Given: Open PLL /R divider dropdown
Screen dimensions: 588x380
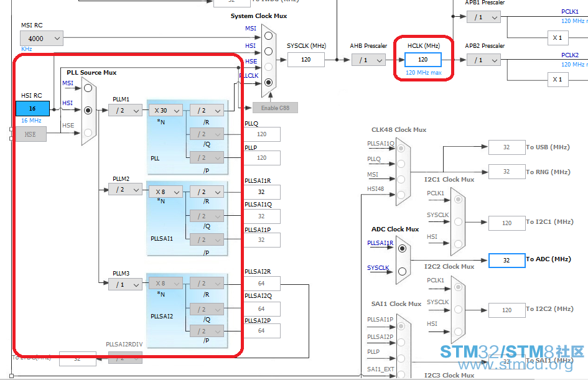Looking at the screenshot, I should point(207,111).
